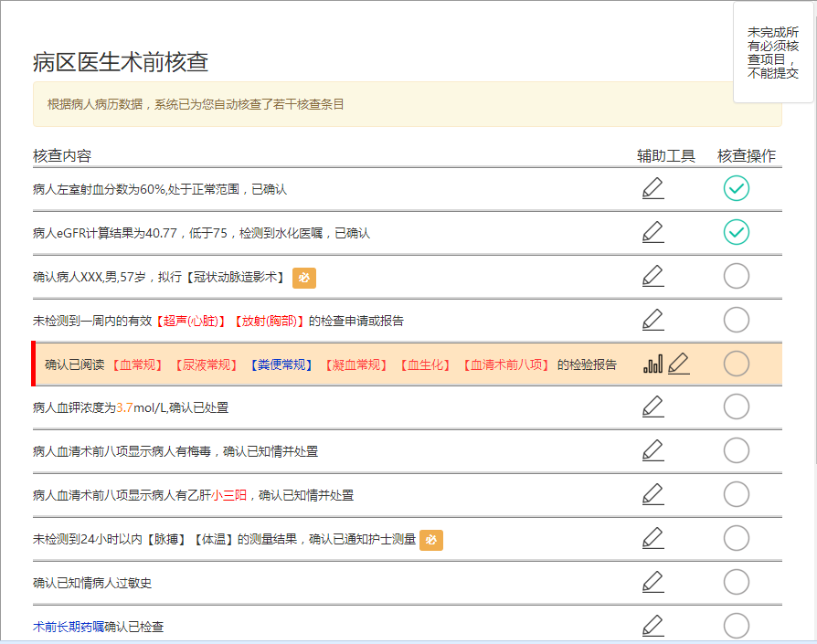Click edit pencil in highlighted 检验报告 row
Screen dimensions: 817x644
point(678,364)
